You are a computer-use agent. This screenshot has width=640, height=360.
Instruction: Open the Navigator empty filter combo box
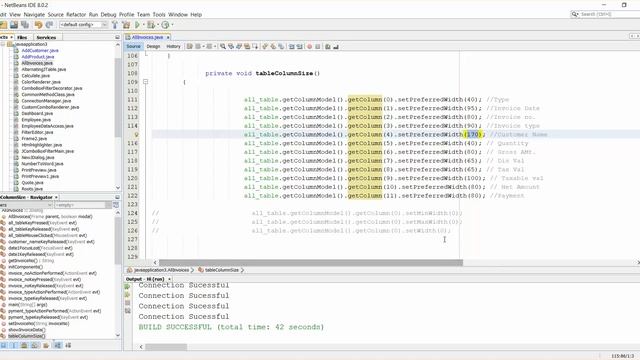point(83,205)
